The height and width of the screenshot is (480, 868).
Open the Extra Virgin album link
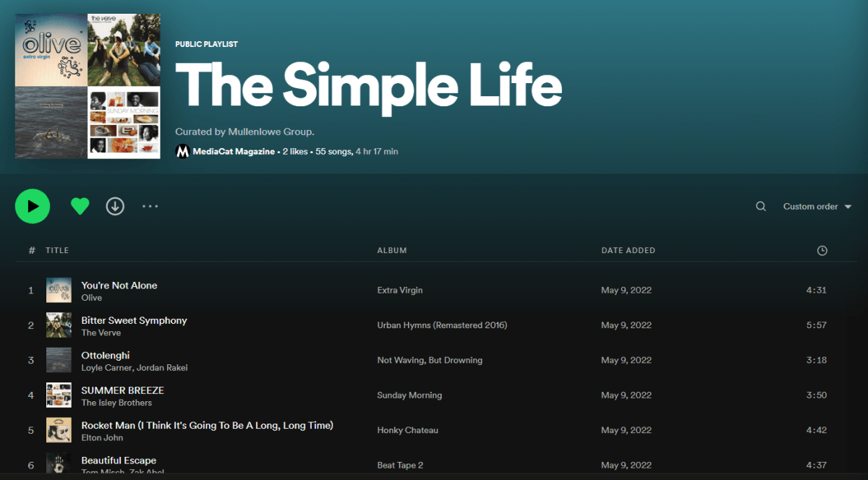400,291
